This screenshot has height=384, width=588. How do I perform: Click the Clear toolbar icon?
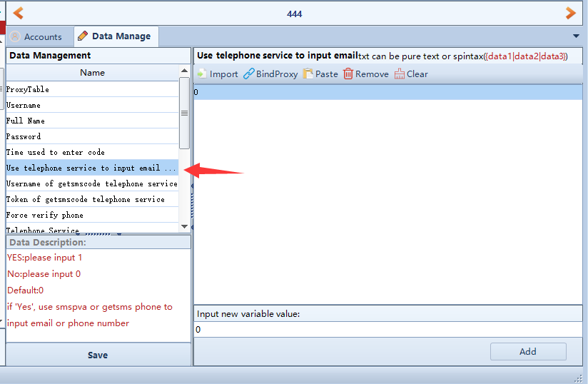click(x=400, y=74)
